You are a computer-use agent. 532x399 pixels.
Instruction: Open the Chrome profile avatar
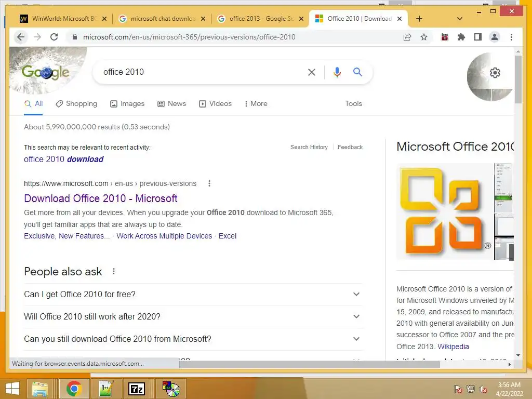[495, 37]
